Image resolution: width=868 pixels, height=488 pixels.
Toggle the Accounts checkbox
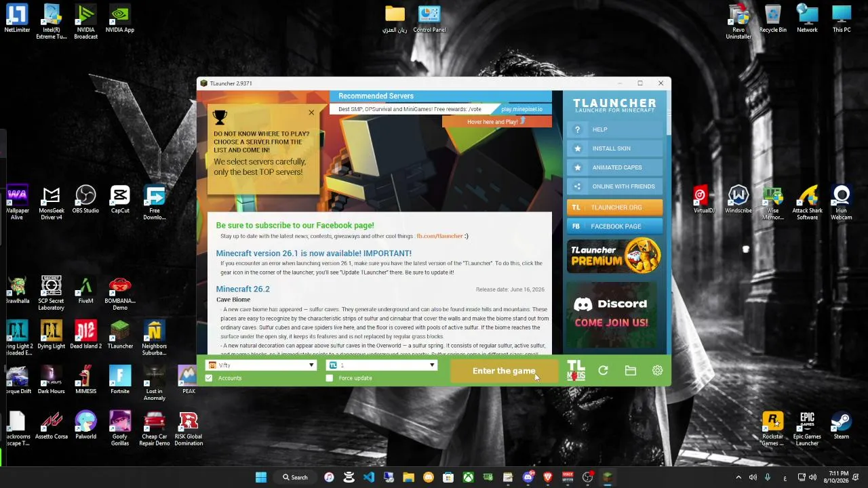point(209,378)
